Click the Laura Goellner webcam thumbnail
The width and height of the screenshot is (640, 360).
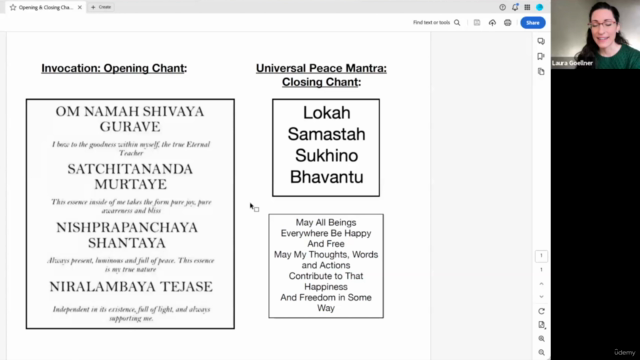pos(596,34)
